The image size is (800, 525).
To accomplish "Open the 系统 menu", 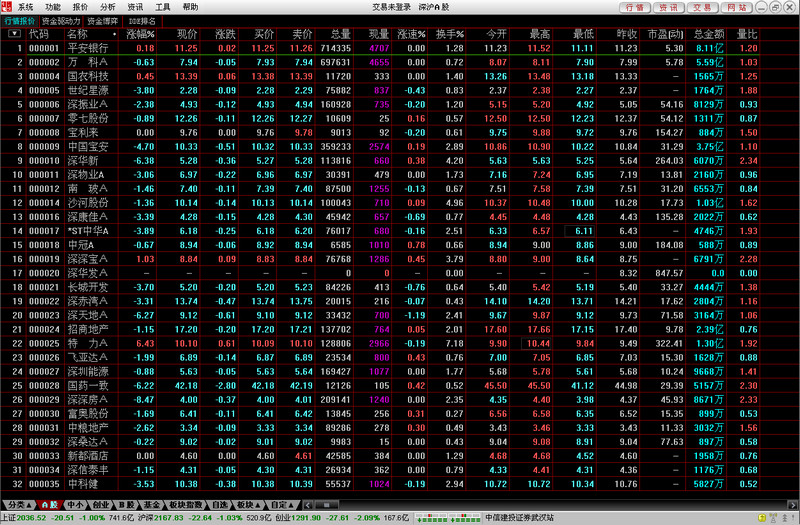I will 25,6.
